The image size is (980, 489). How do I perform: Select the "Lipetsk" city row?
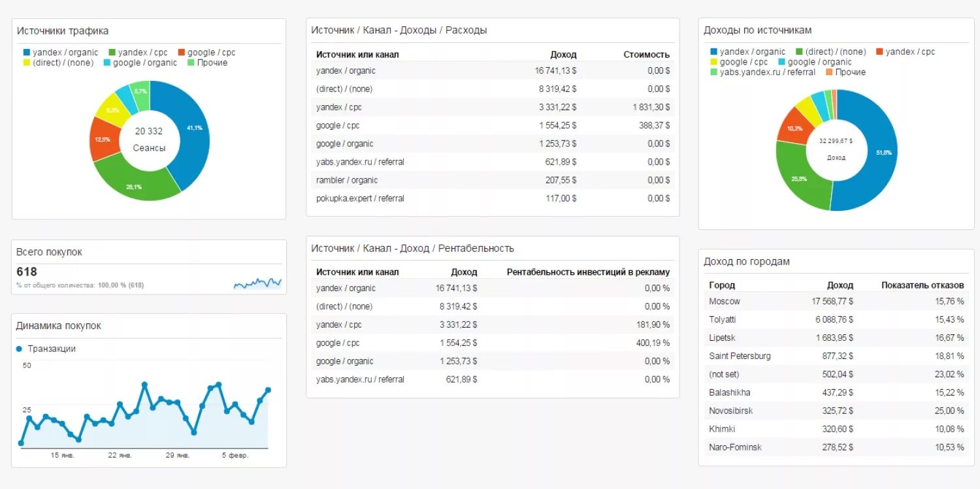(x=836, y=338)
